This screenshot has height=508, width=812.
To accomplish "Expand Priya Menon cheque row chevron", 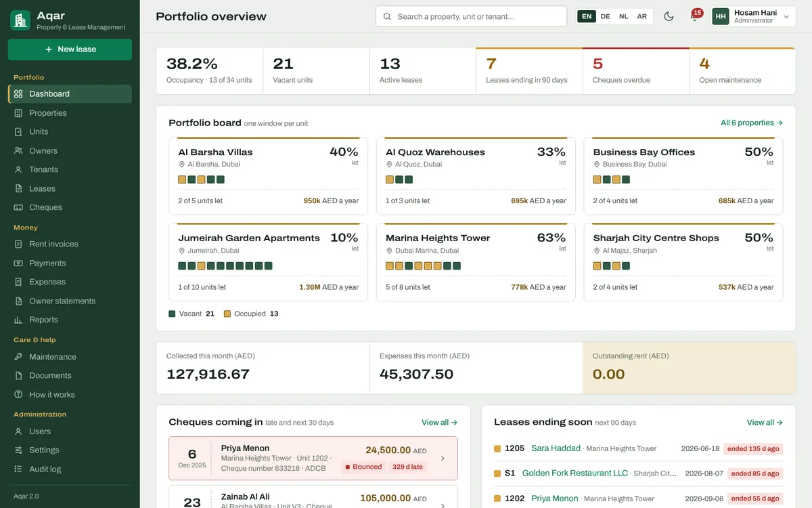I will tap(443, 459).
